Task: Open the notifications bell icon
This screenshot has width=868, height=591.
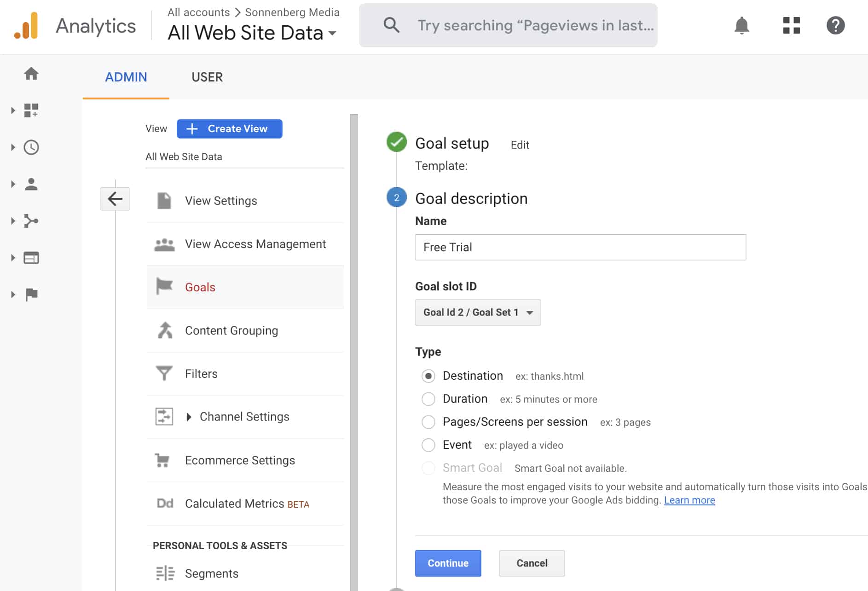Action: click(x=741, y=26)
